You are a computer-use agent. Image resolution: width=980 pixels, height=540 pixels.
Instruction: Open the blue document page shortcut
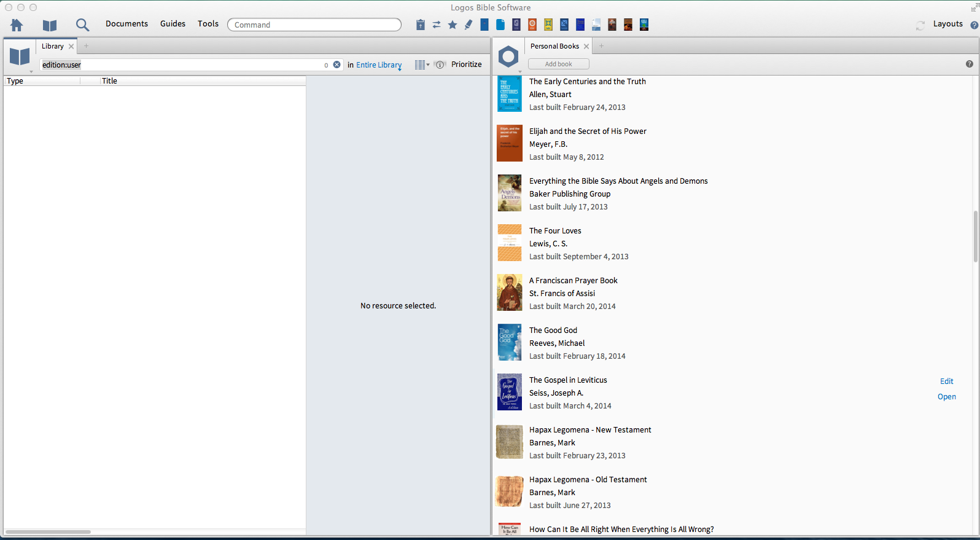click(500, 25)
